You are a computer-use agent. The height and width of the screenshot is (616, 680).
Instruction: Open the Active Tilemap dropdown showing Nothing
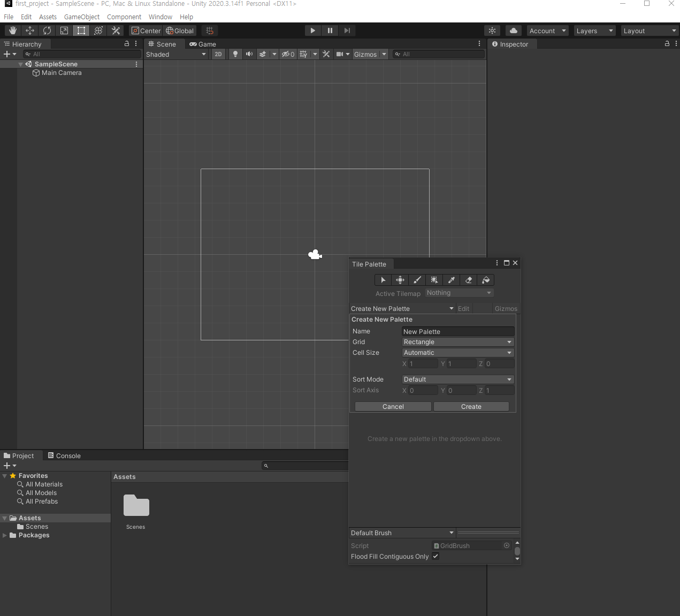click(x=459, y=293)
